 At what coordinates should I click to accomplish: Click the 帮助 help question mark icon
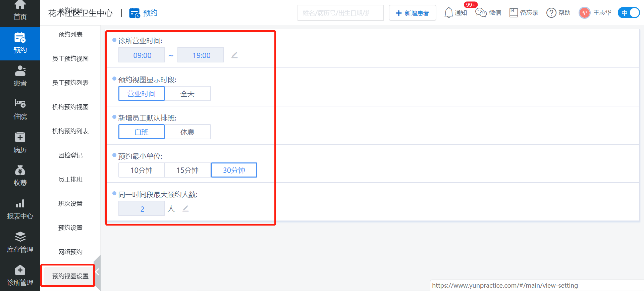(x=551, y=13)
